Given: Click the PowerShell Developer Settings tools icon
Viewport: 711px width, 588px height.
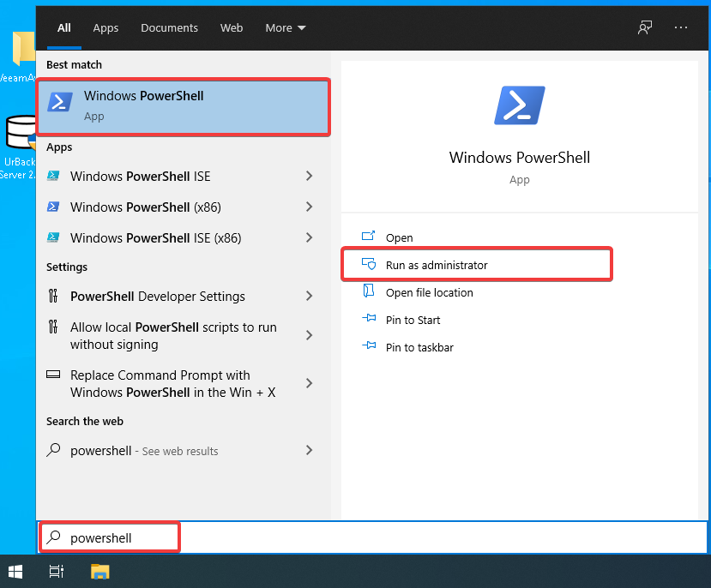Looking at the screenshot, I should 53,296.
